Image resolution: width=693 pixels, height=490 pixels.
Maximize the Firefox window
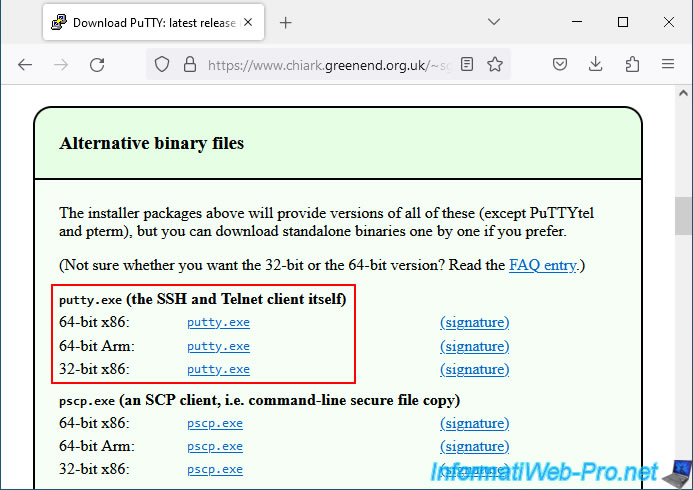coord(623,22)
